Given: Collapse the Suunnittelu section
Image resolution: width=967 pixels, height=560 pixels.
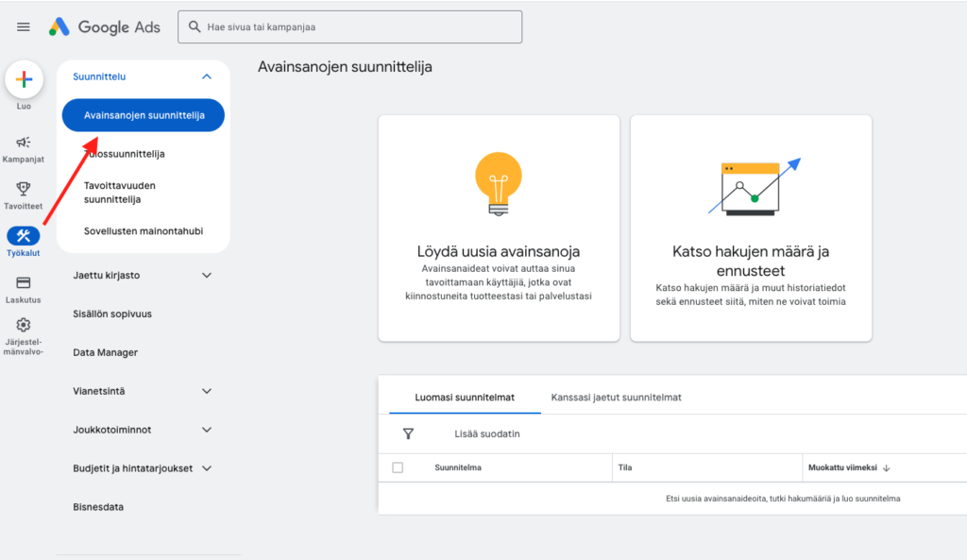Looking at the screenshot, I should point(207,76).
